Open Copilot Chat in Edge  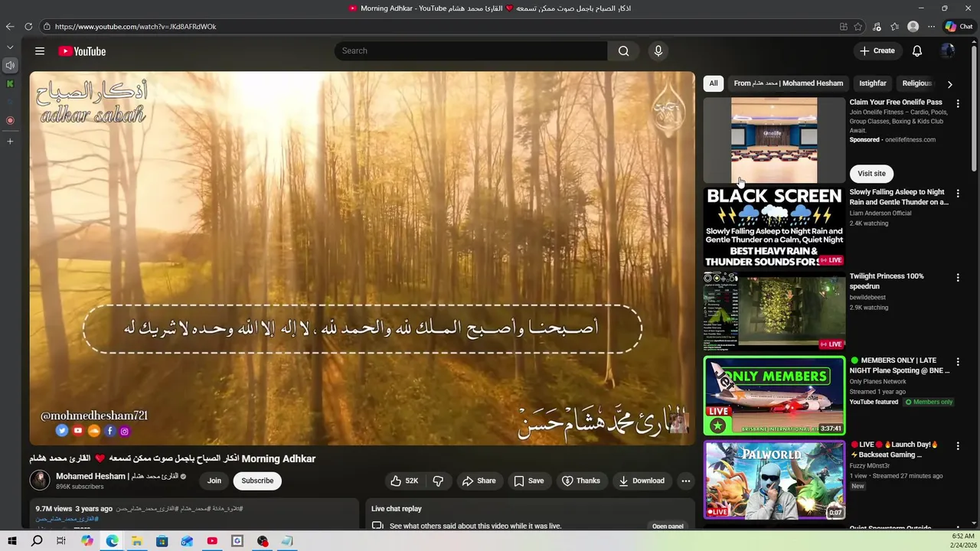959,26
